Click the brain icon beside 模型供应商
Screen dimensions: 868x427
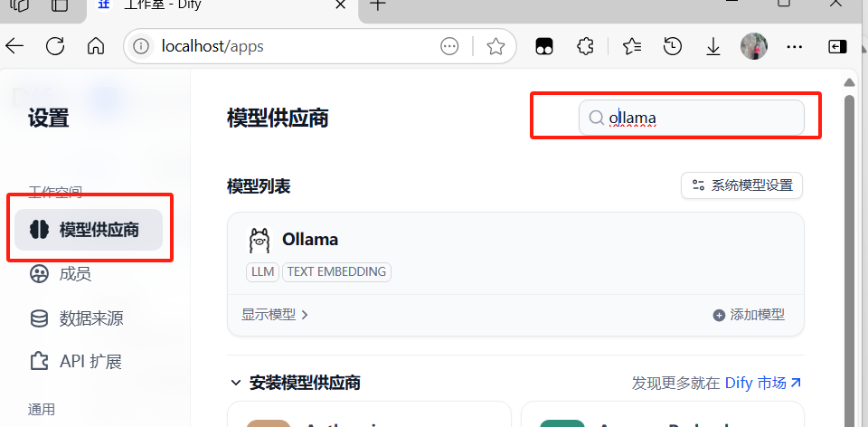(39, 230)
